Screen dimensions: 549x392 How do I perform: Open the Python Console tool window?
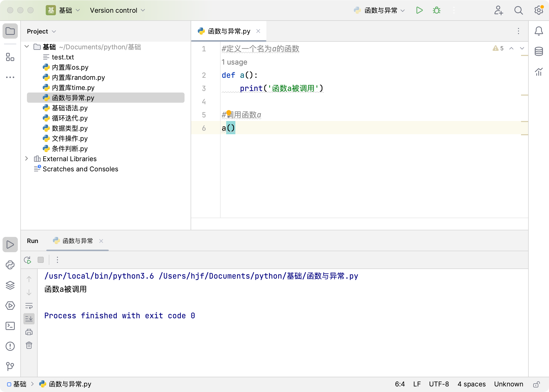pos(10,265)
